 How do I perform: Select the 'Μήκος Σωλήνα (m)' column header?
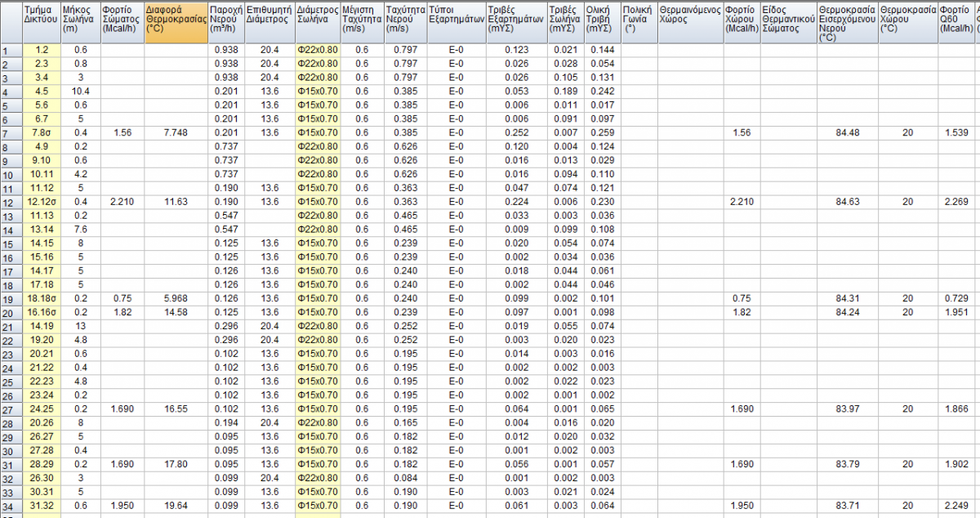81,22
